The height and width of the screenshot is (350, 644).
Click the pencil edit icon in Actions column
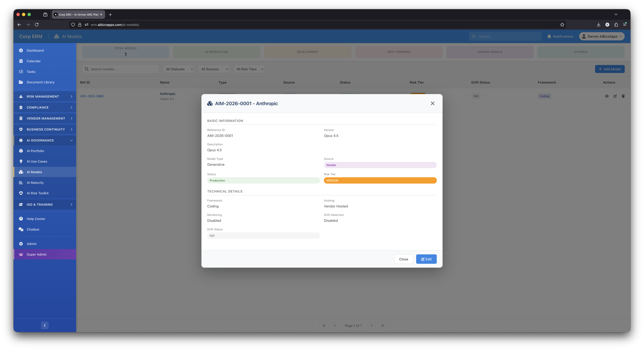pyautogui.click(x=615, y=96)
